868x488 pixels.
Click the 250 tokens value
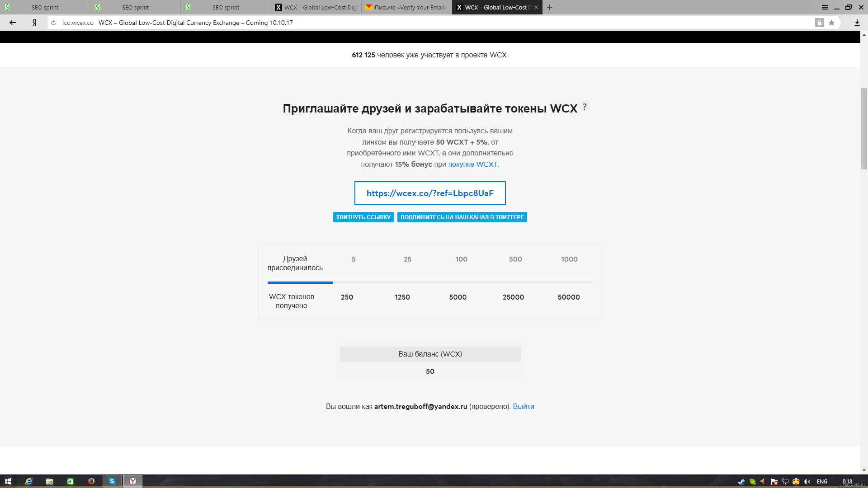[347, 297]
